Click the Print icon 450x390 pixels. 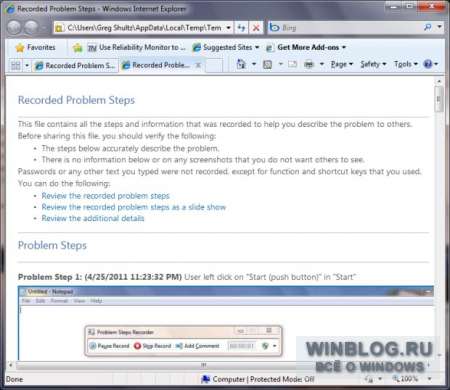309,64
